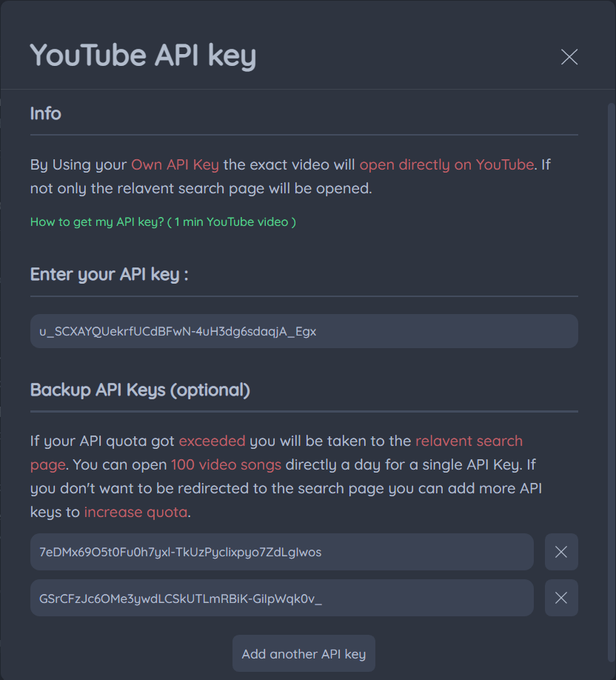Click the red 'exceeded' word
616x680 pixels.
tap(212, 441)
